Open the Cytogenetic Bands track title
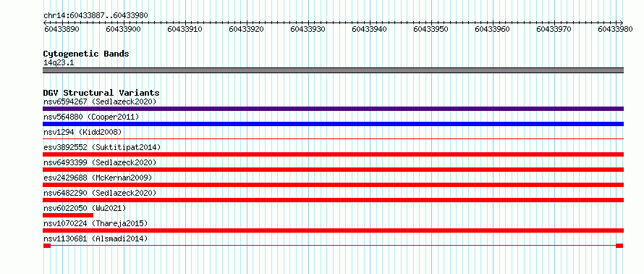Screen dimensions: 644x274 (x=86, y=54)
